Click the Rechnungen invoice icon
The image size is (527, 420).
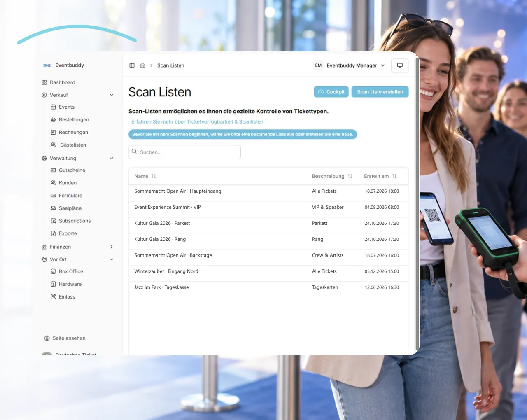[x=53, y=132]
